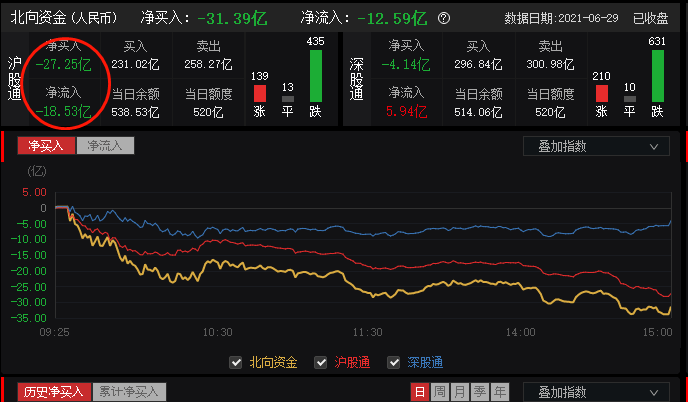Select the 年 period button
Viewport: 688px width, 402px height.
point(499,392)
